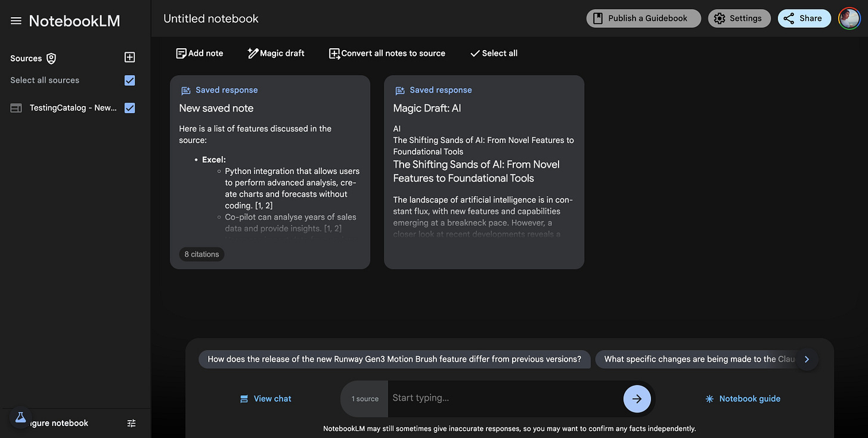Click the flask experiments icon
The height and width of the screenshot is (438, 868).
20,418
